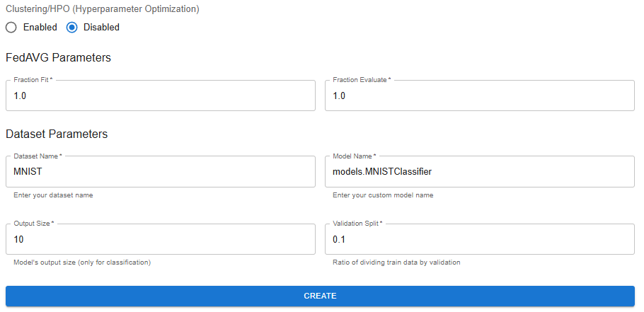The width and height of the screenshot is (644, 312).
Task: Click the 'Enter your custom model name' hint
Action: pos(383,195)
